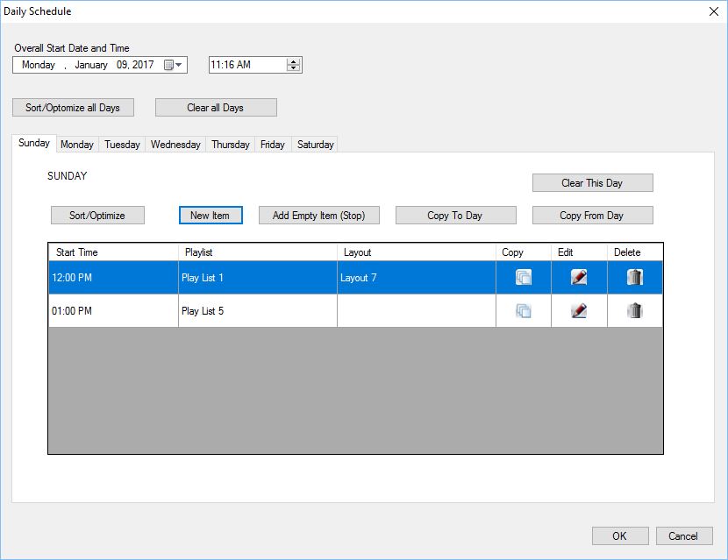
Task: Click the Clear all Days button
Action: tap(216, 108)
